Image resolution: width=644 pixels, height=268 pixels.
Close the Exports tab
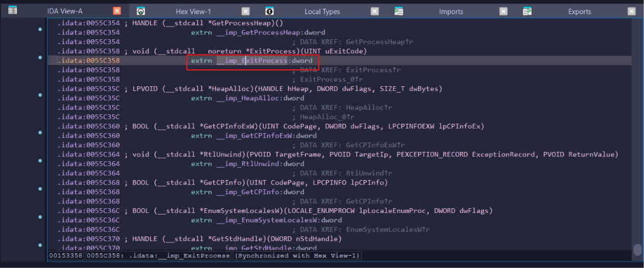click(x=632, y=11)
